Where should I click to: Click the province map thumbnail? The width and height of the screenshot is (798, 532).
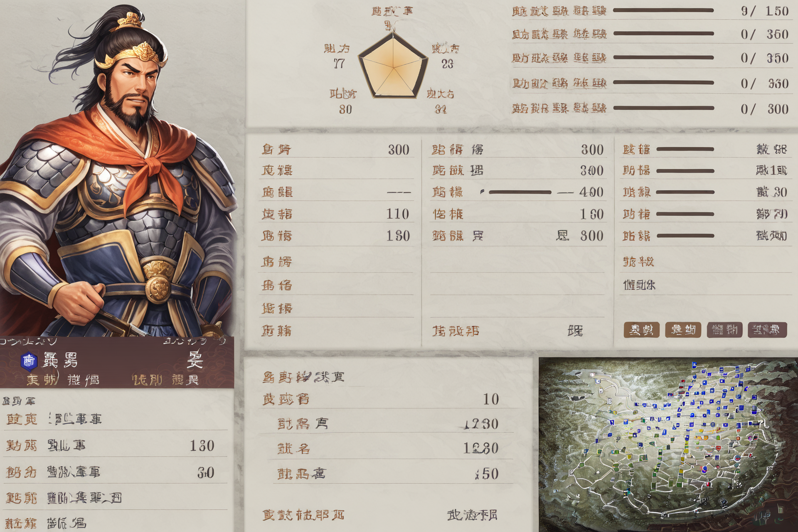click(668, 445)
